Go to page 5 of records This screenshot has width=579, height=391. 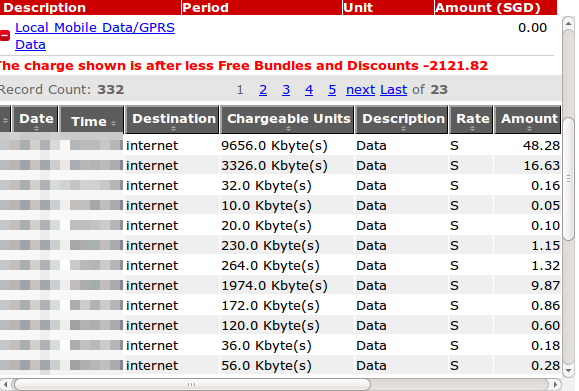click(x=332, y=90)
